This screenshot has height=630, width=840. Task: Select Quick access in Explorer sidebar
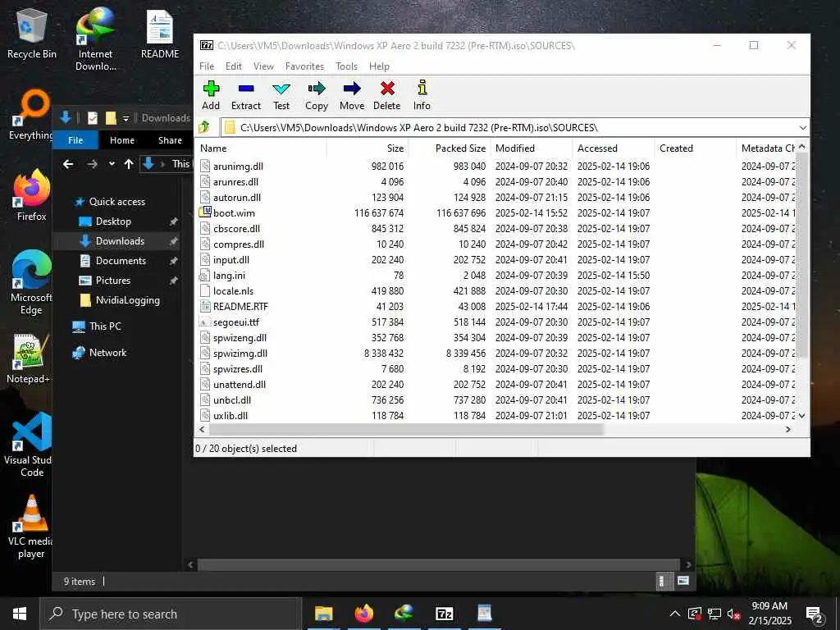(116, 202)
